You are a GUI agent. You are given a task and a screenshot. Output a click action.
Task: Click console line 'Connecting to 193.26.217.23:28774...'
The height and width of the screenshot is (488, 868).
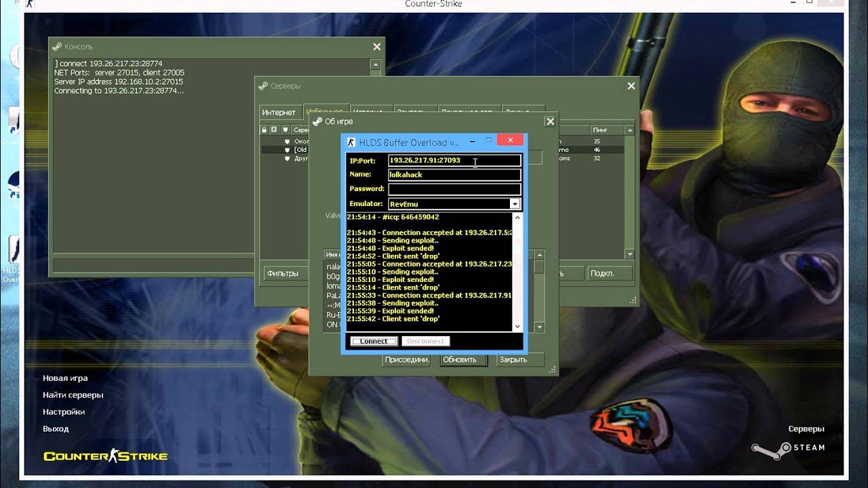tap(119, 90)
